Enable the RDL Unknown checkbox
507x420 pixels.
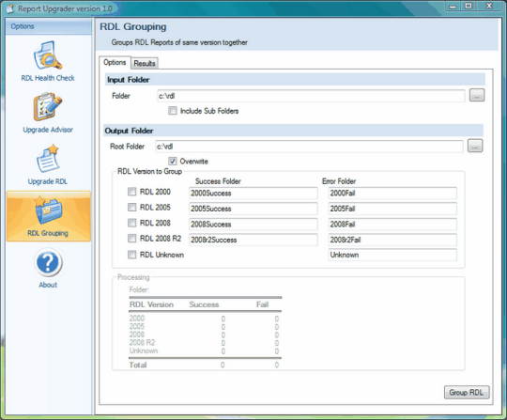(x=132, y=255)
